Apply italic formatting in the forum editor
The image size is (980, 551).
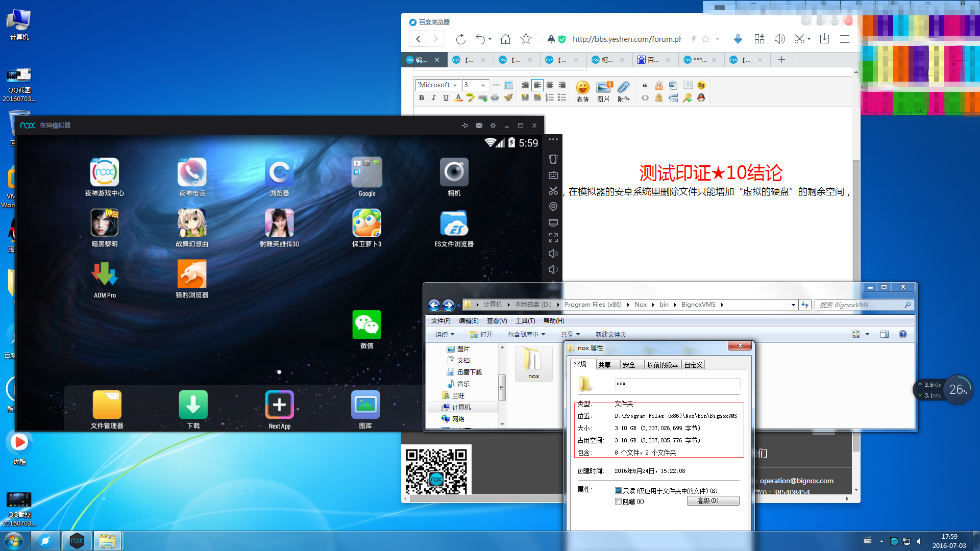tap(434, 97)
